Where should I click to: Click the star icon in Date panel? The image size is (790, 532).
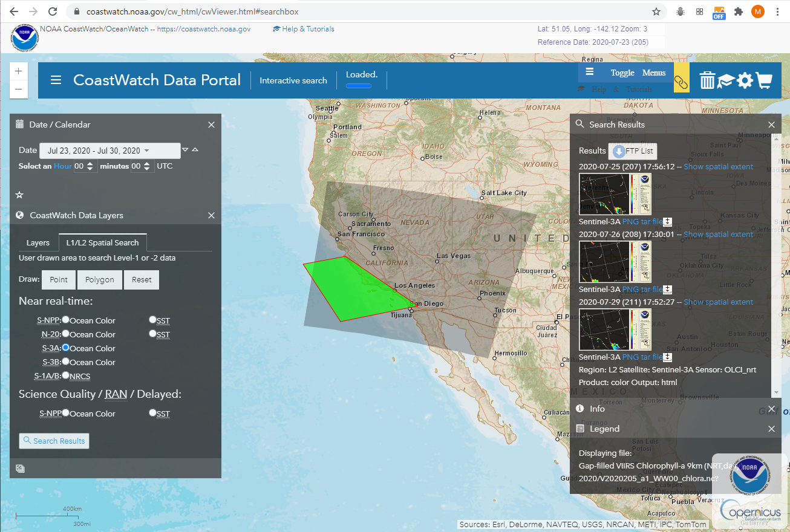19,195
